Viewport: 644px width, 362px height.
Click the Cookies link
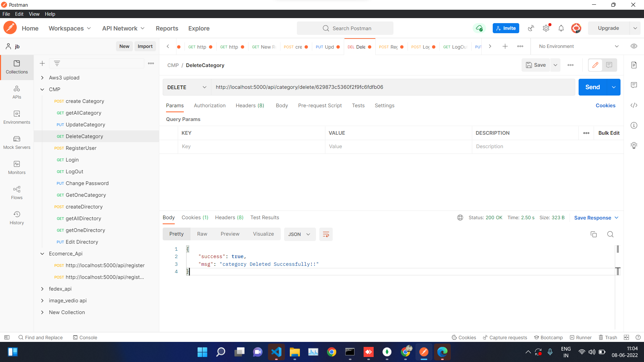pyautogui.click(x=605, y=106)
